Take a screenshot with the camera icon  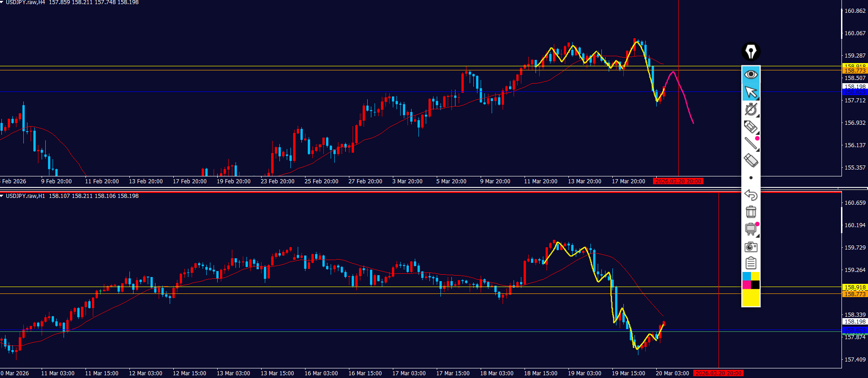(750, 247)
